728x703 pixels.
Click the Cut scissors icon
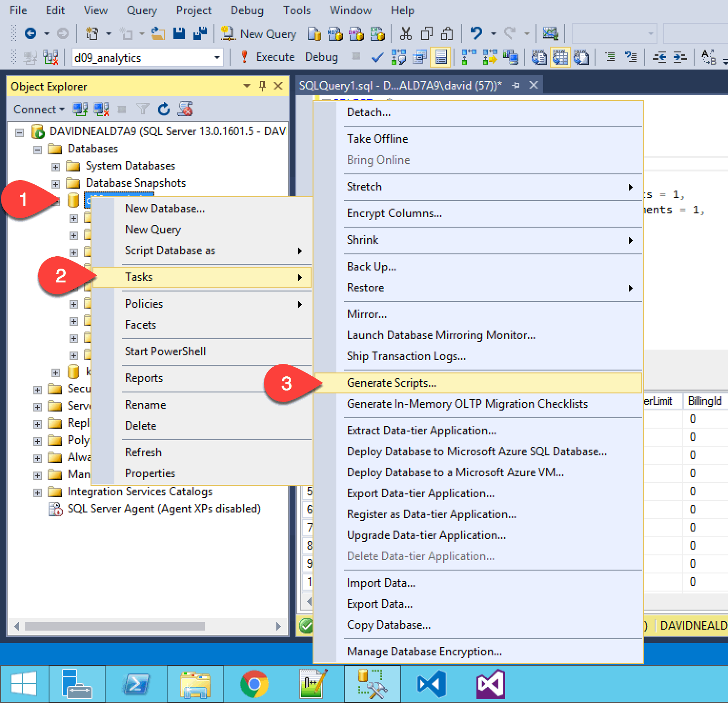405,33
